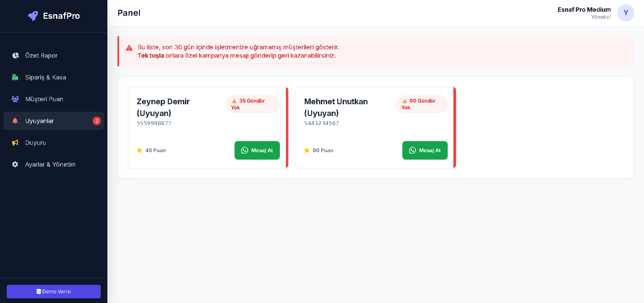Go to Sipariş & Kasa section
This screenshot has width=644, height=303.
46,77
